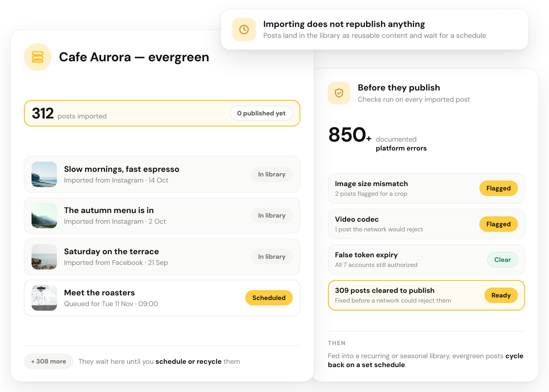Image resolution: width=549 pixels, height=392 pixels.
Task: Click 'Video codec' check title
Action: coord(357,219)
